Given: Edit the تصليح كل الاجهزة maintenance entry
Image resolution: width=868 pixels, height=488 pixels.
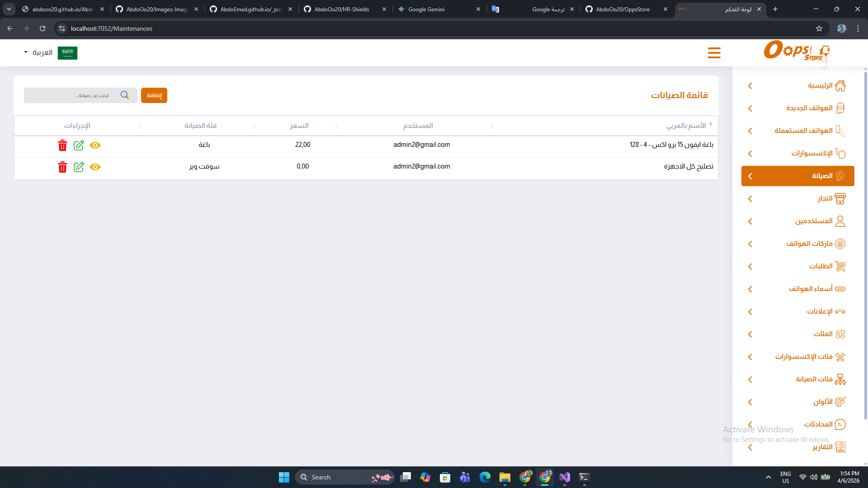Looking at the screenshot, I should tap(79, 167).
